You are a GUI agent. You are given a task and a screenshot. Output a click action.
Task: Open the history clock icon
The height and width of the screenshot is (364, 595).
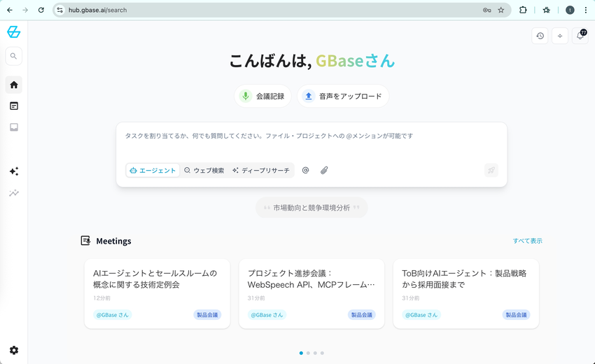(x=540, y=36)
